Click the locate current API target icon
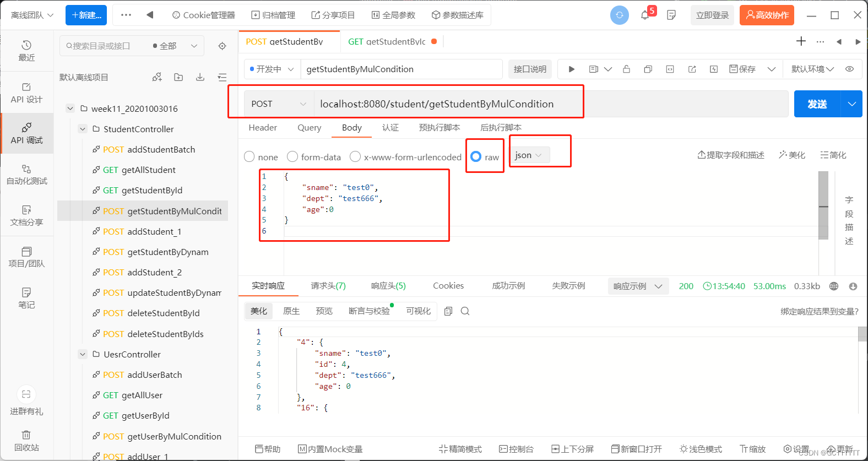868x461 pixels. (x=222, y=46)
